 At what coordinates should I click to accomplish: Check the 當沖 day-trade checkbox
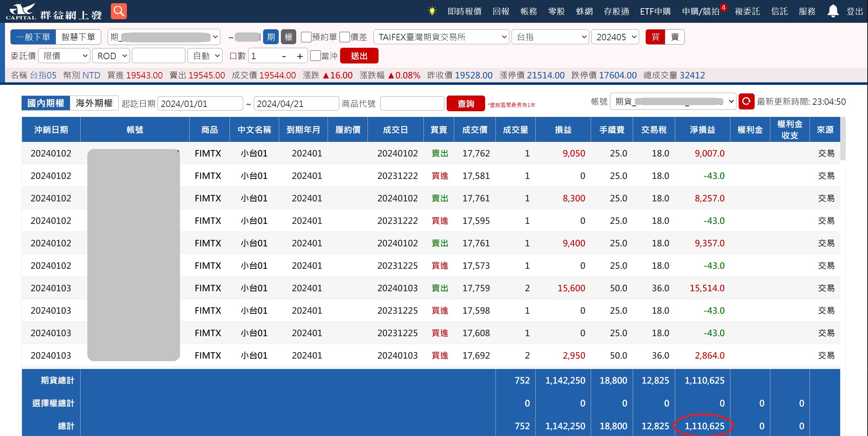[315, 56]
